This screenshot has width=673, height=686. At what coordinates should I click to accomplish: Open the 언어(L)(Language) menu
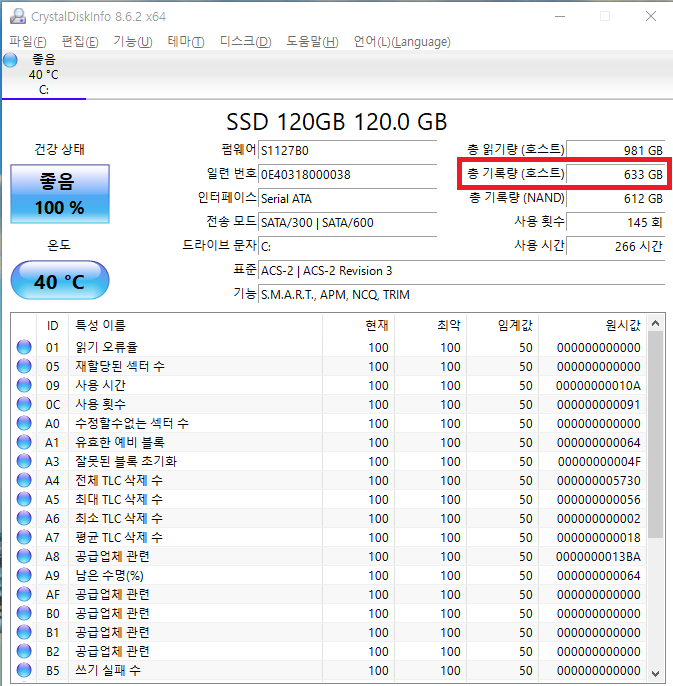tap(402, 42)
